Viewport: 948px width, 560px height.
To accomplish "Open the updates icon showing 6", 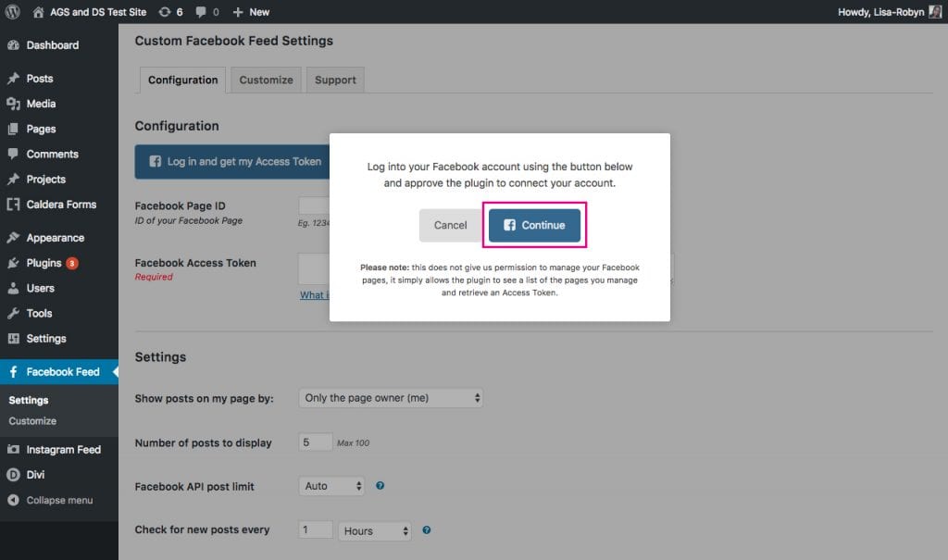I will coord(165,11).
